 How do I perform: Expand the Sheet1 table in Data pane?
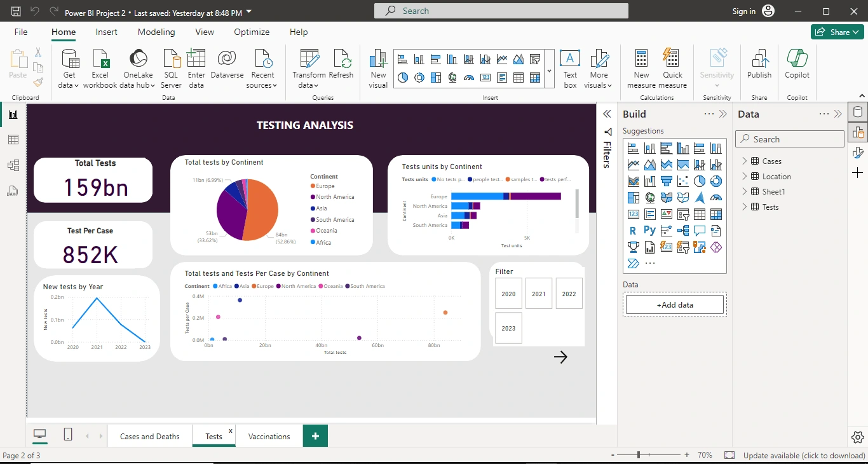[745, 191]
